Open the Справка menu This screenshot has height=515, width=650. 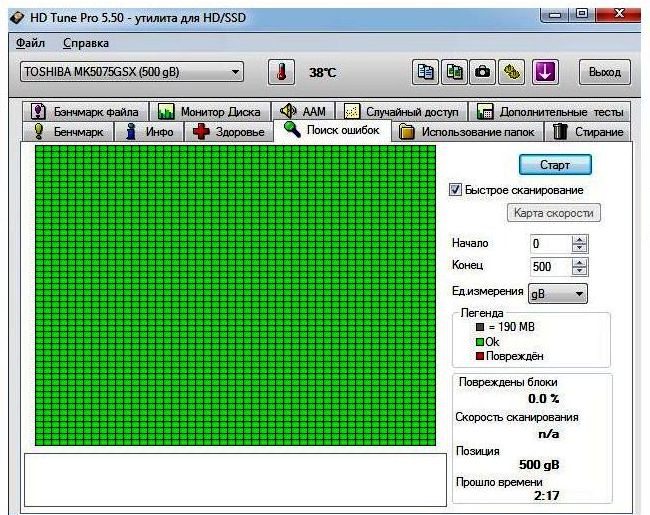pos(86,43)
